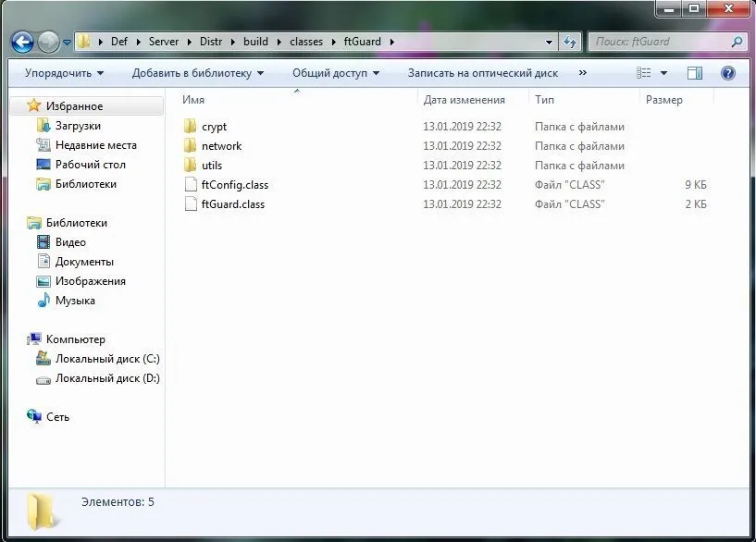Viewport: 756px width, 542px height.
Task: Navigate to the build breadcrumb
Action: coord(255,42)
